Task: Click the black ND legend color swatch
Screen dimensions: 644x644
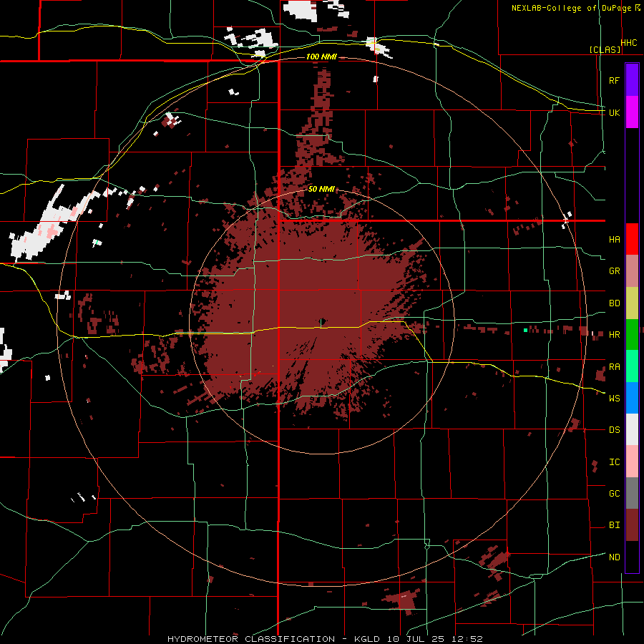Action: (632, 557)
